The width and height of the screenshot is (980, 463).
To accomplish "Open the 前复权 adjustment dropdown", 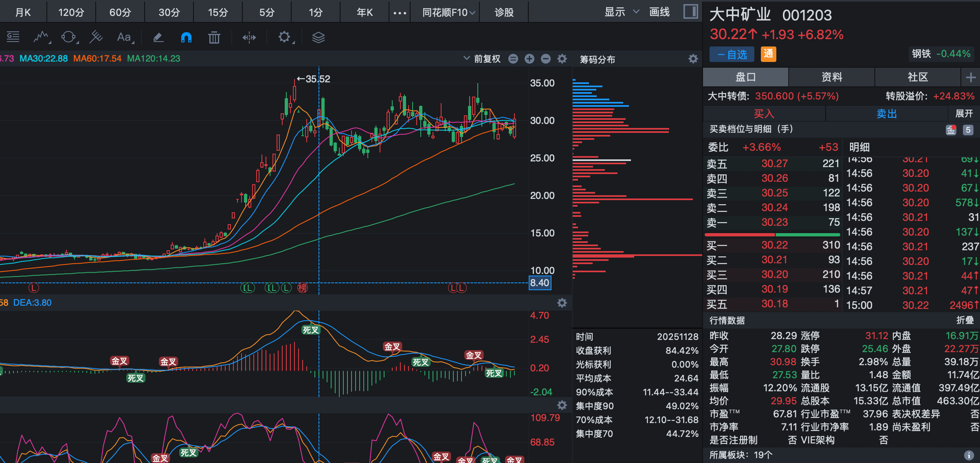I will tap(483, 59).
